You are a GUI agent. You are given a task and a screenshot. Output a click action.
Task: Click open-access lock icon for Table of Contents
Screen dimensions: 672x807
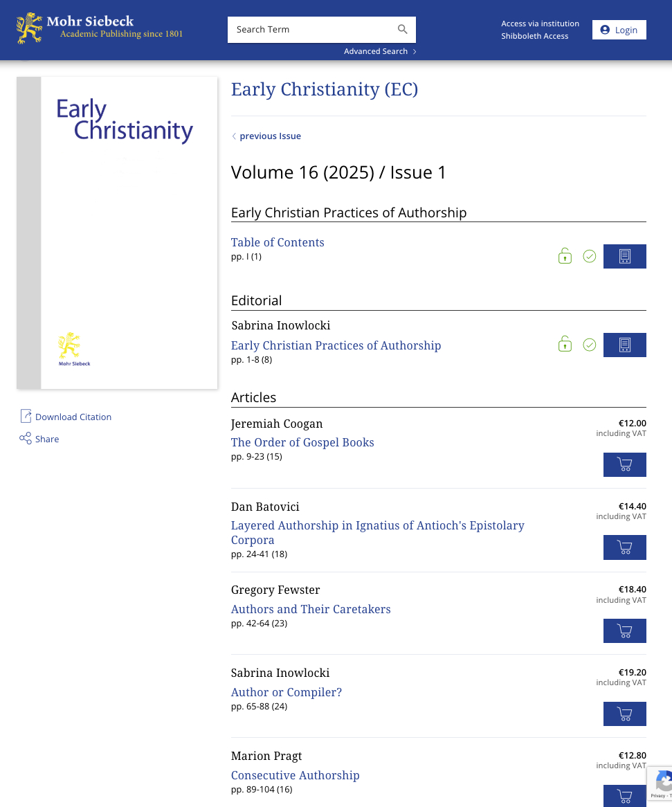coord(565,256)
